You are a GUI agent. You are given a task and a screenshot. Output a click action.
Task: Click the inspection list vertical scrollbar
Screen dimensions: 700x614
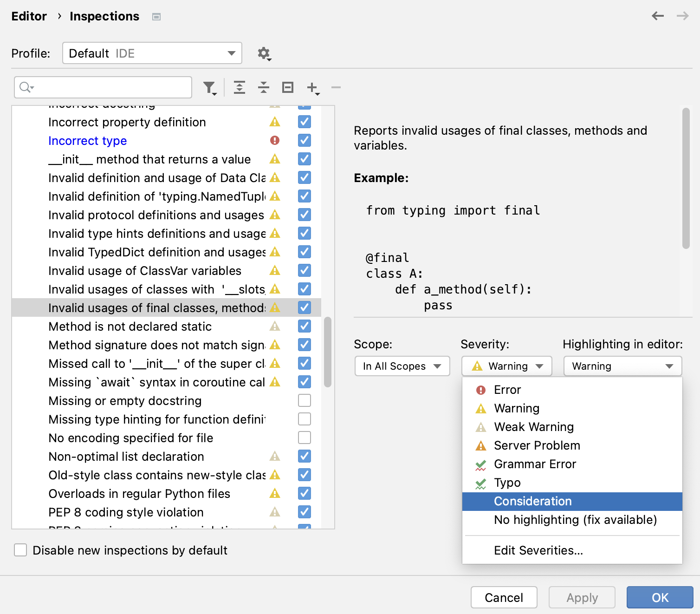pos(328,352)
